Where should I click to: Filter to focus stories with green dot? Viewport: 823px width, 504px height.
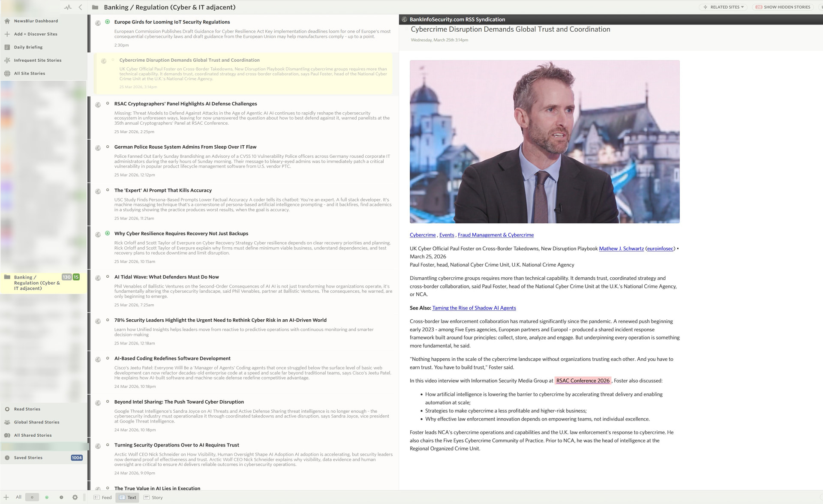[47, 497]
